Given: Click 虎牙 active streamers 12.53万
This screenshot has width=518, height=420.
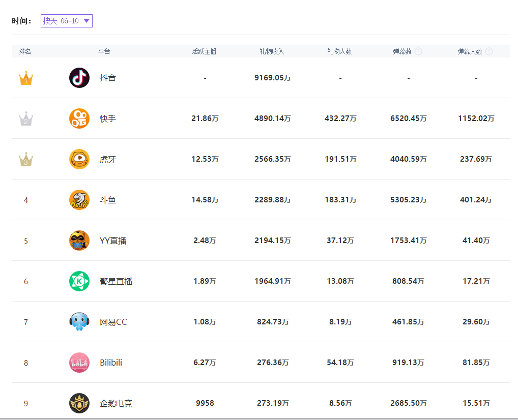Looking at the screenshot, I should pos(205,159).
